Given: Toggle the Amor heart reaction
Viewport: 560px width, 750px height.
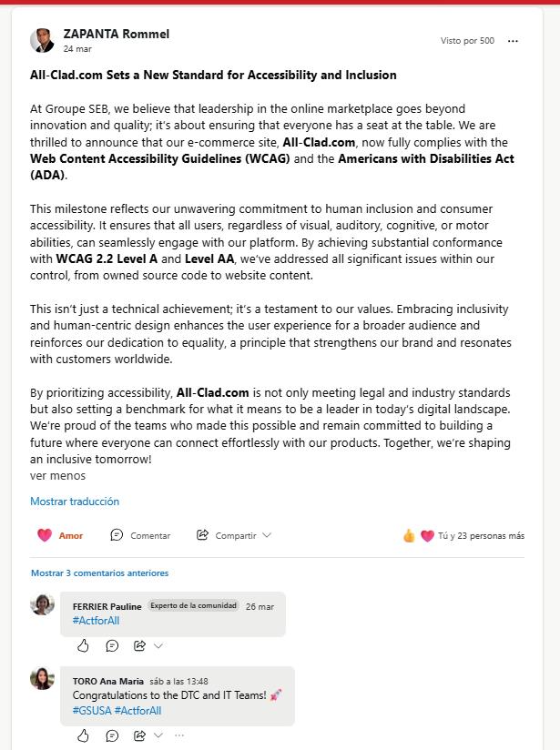Looking at the screenshot, I should (x=60, y=535).
